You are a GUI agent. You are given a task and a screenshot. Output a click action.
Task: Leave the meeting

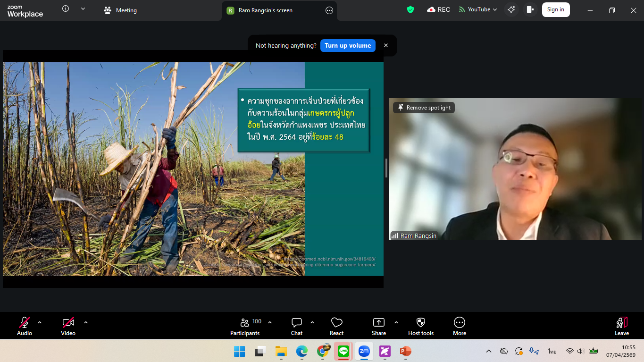click(x=622, y=326)
